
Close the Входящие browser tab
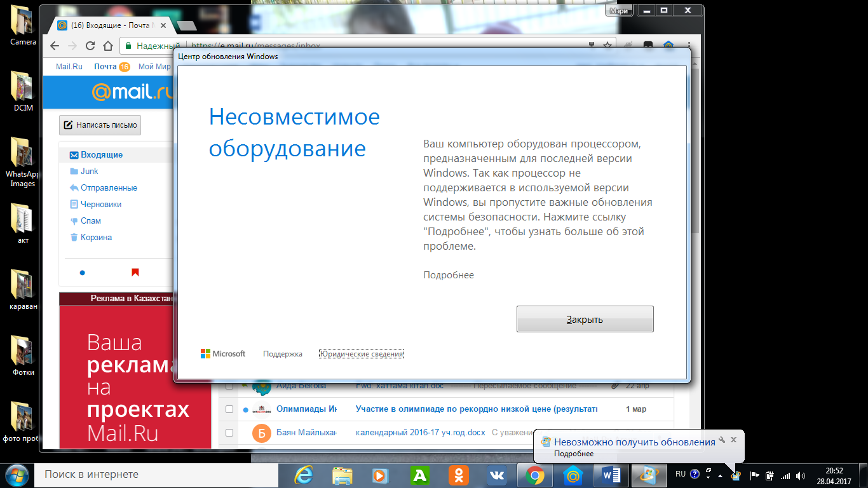(163, 25)
